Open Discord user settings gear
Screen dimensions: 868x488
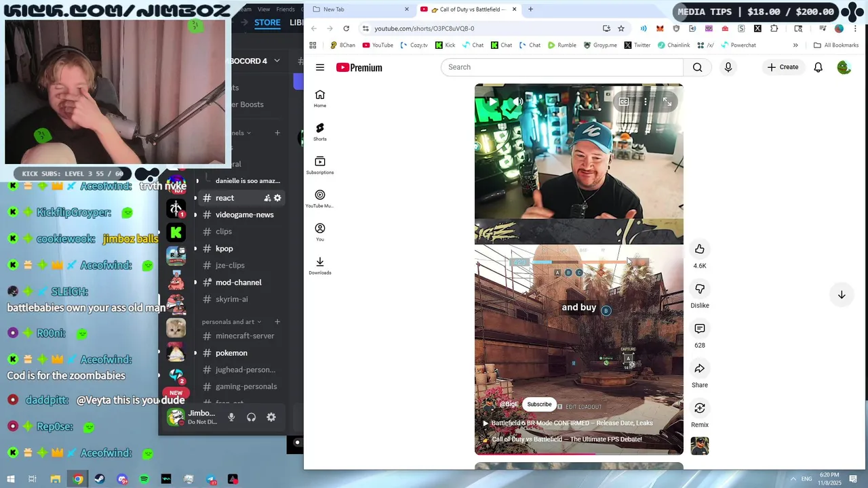click(x=271, y=418)
